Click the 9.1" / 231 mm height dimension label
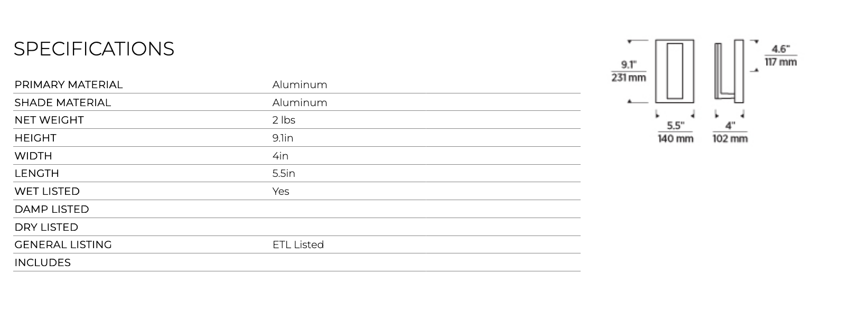 (x=629, y=71)
